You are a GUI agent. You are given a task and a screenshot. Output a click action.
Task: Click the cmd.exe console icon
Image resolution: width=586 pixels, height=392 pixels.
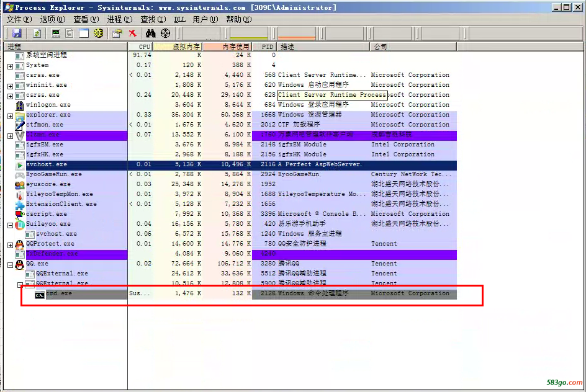click(40, 295)
